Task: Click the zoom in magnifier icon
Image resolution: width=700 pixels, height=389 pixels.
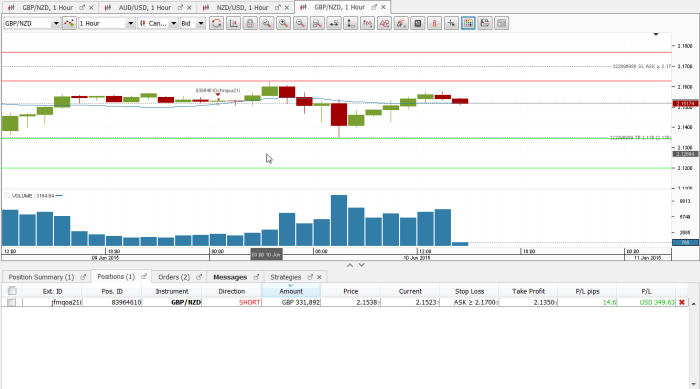Action: 283,23
